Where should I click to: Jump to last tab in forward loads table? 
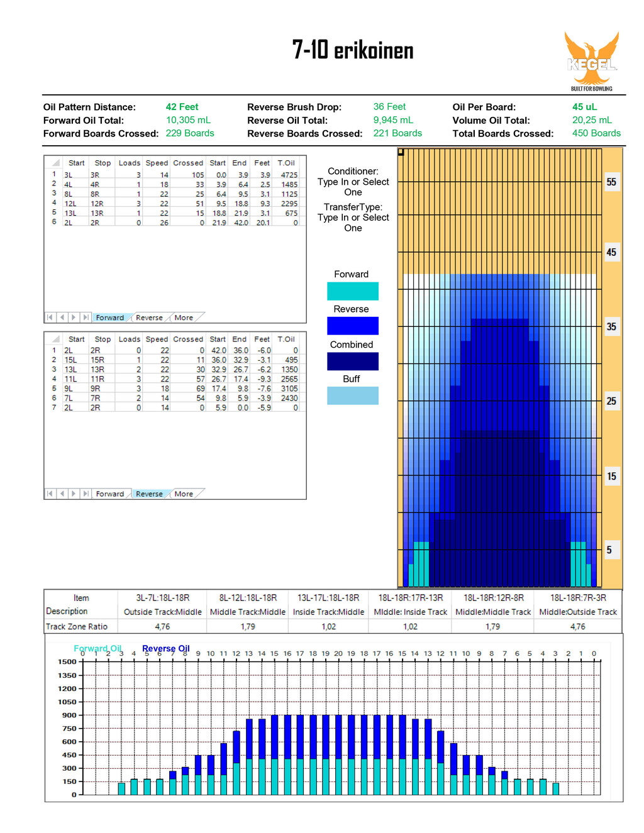click(86, 317)
